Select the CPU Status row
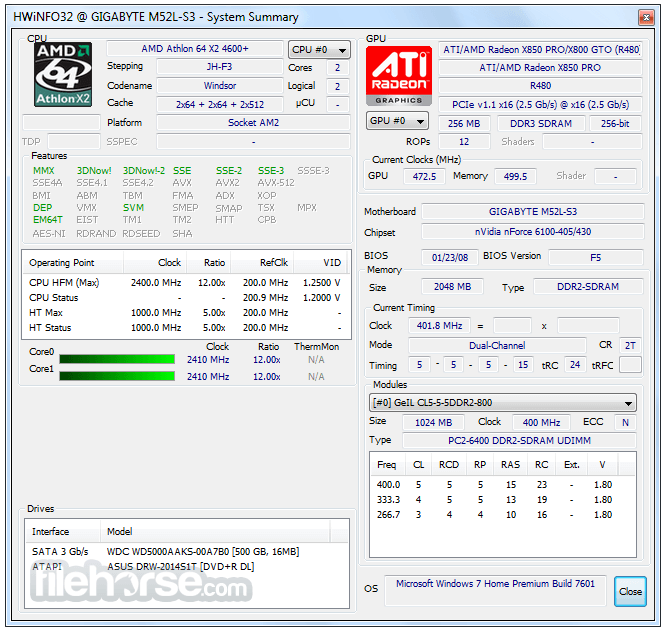This screenshot has height=632, width=665. click(x=186, y=298)
